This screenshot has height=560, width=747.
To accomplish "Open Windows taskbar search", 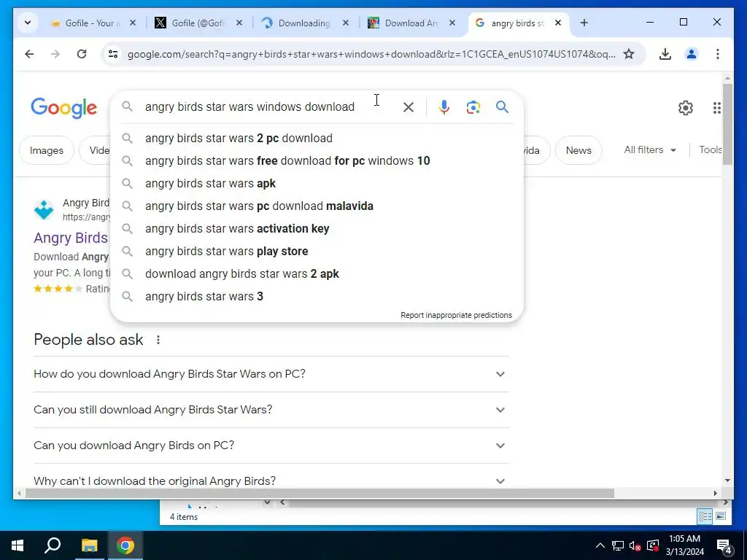I will [x=53, y=545].
